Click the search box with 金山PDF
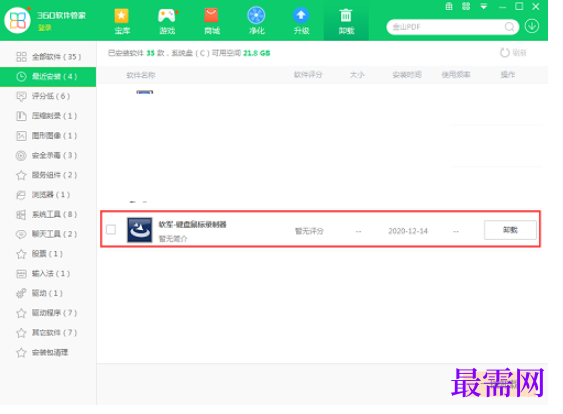The width and height of the screenshot is (563, 414). [447, 27]
